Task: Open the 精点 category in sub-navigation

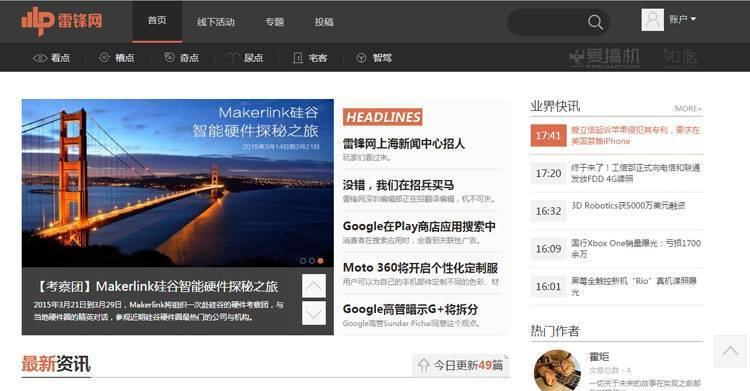Action: coord(116,58)
